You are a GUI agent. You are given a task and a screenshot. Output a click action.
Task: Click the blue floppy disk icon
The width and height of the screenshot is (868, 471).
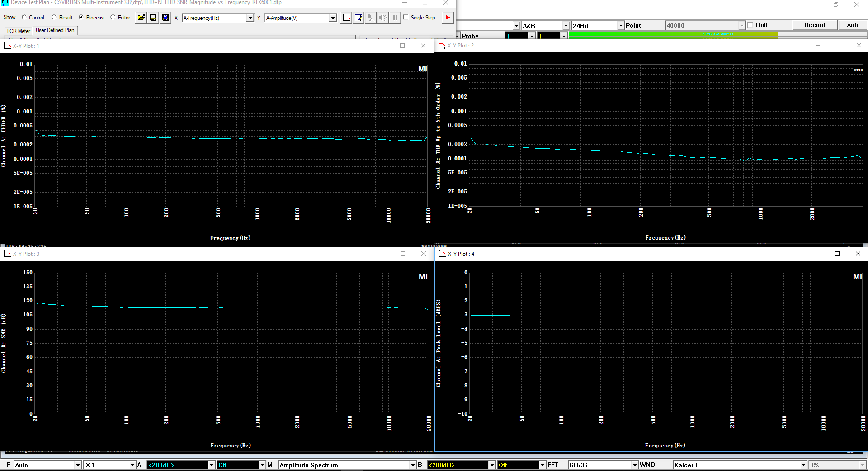(x=165, y=18)
